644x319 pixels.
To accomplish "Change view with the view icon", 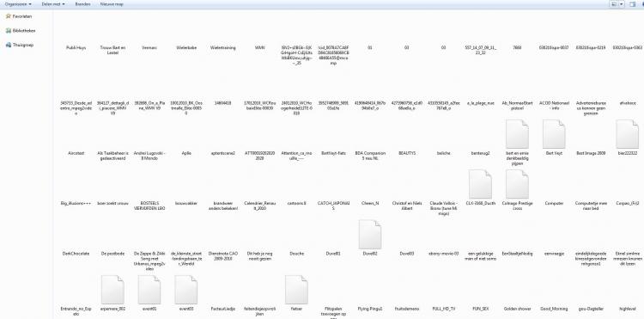I will click(614, 4).
